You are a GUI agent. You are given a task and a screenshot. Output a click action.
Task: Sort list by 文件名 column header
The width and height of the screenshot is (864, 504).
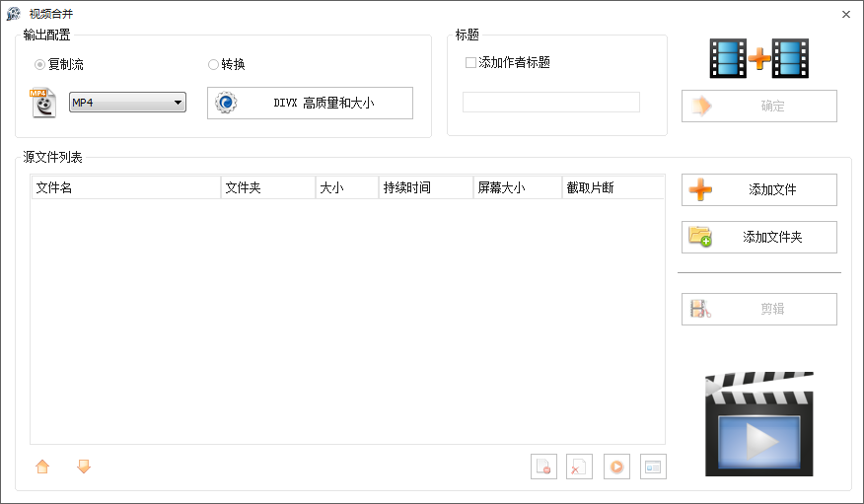pyautogui.click(x=125, y=187)
